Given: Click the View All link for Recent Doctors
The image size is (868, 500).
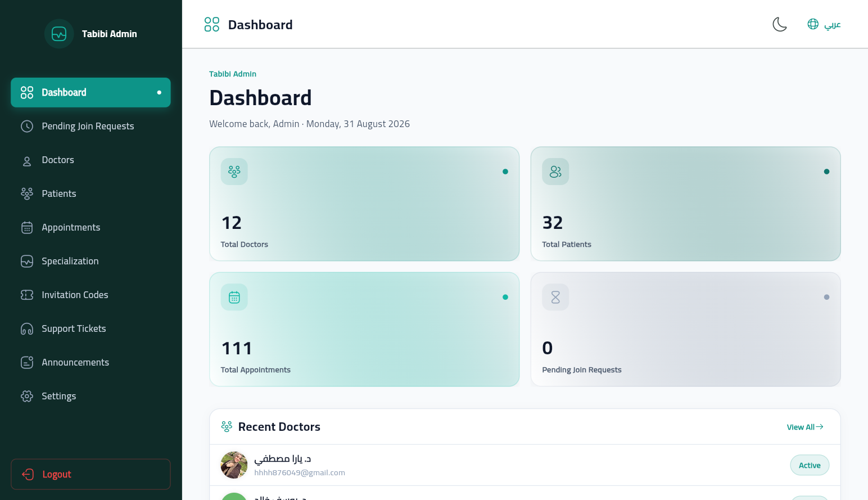Looking at the screenshot, I should tap(805, 427).
